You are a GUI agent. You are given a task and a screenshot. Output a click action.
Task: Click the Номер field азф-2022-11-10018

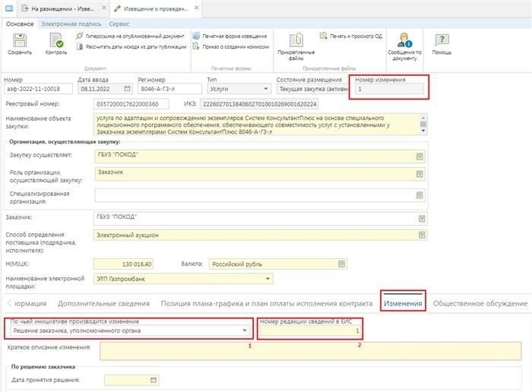point(38,89)
